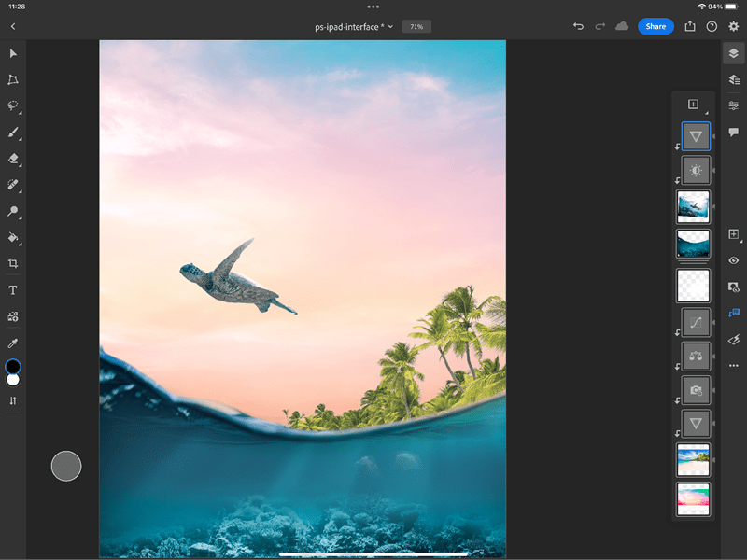
Task: Select the turtle underwater layer thumbnail
Action: coord(693,206)
